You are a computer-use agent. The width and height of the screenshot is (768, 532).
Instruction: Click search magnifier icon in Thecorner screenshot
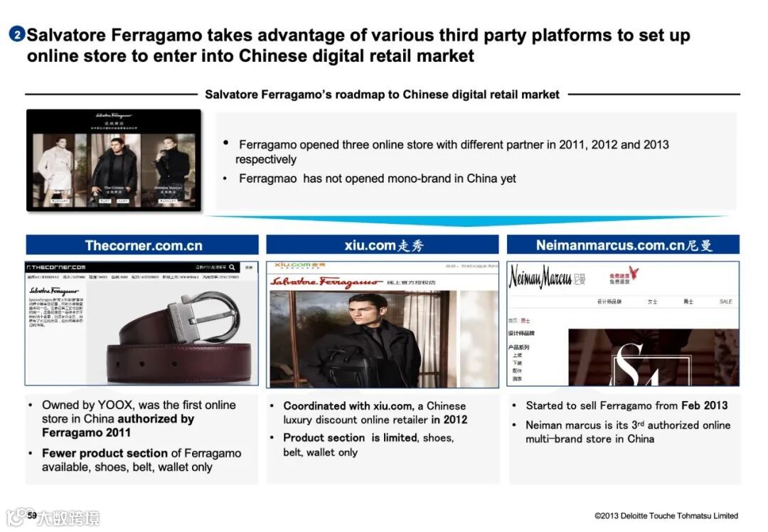click(232, 267)
